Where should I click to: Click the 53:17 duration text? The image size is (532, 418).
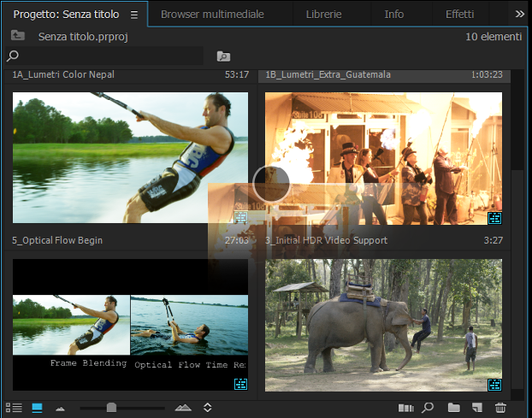click(x=237, y=74)
